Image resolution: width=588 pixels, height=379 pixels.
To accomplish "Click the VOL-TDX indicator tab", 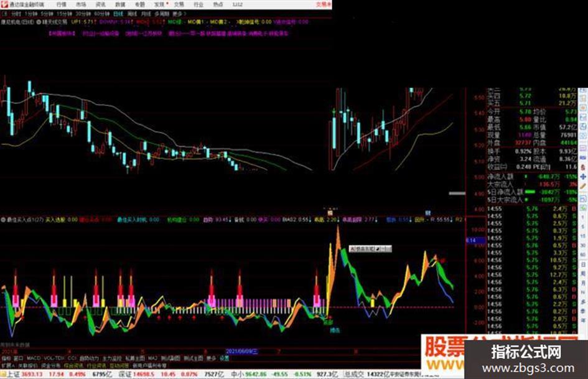I will (54, 358).
